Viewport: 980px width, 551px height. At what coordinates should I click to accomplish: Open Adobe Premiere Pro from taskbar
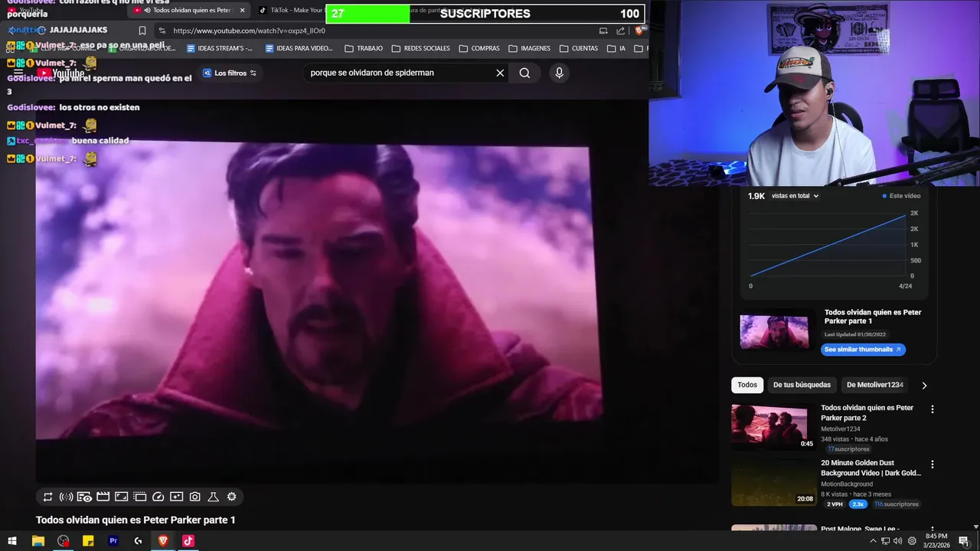113,540
